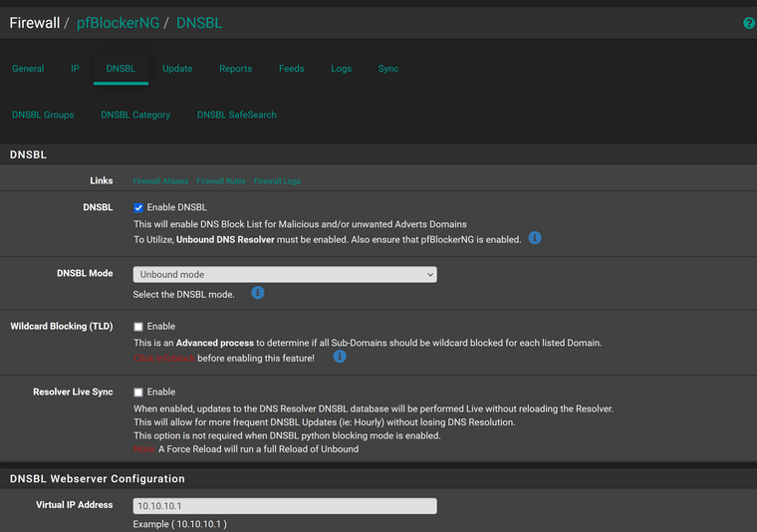The width and height of the screenshot is (757, 532).
Task: Select the DNSBL tab
Action: 121,69
